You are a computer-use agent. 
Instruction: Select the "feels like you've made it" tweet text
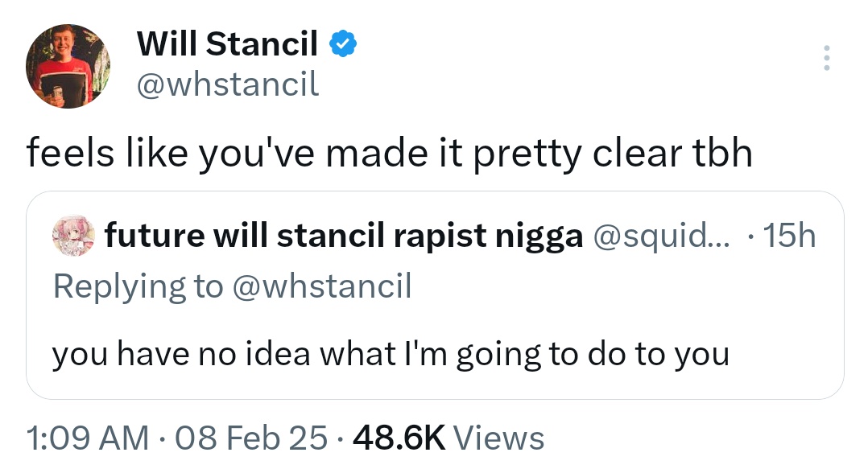pos(242,154)
